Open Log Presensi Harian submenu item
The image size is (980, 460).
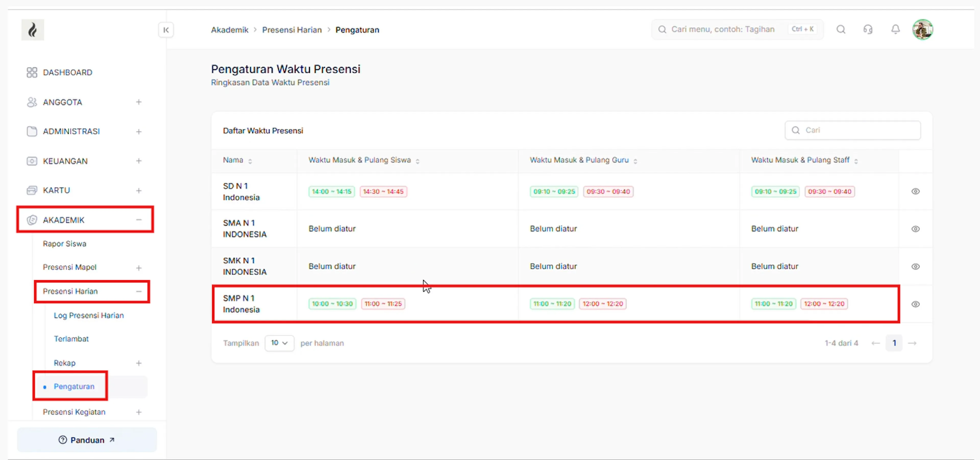89,316
